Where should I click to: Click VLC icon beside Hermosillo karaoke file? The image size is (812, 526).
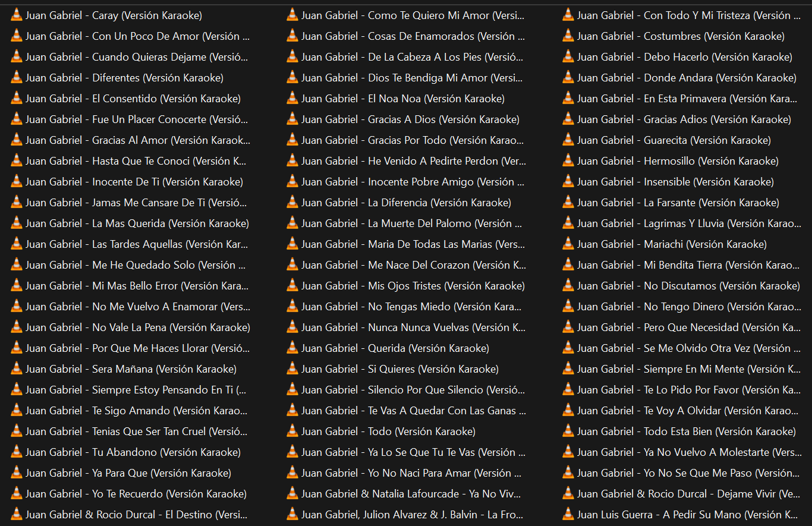pos(568,161)
